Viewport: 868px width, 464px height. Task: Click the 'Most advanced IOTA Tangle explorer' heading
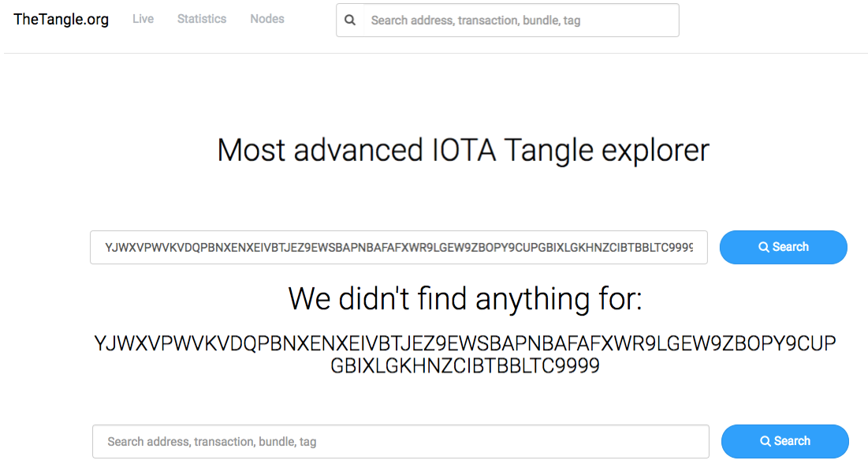(463, 150)
